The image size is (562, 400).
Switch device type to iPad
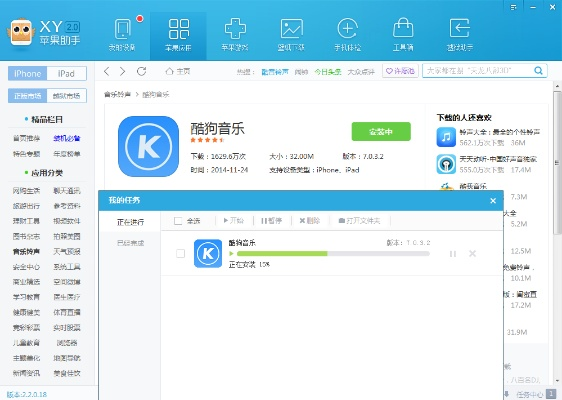pos(67,73)
